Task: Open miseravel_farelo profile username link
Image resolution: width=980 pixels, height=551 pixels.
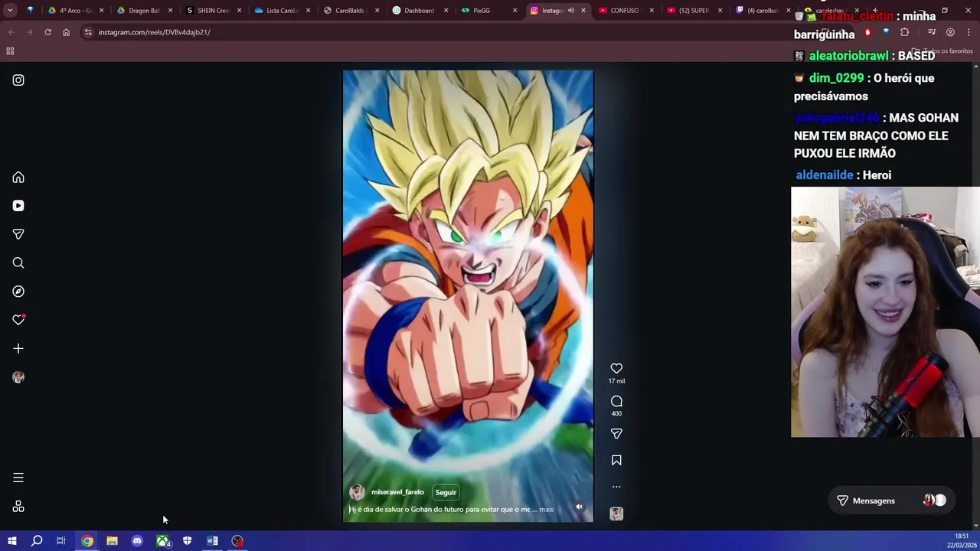Action: click(x=397, y=492)
